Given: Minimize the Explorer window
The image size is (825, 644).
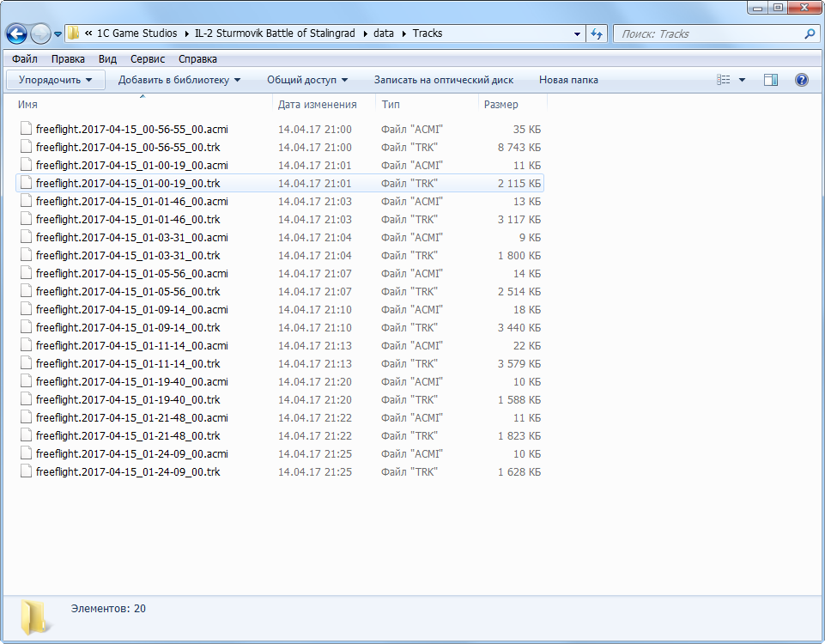Looking at the screenshot, I should [x=758, y=8].
